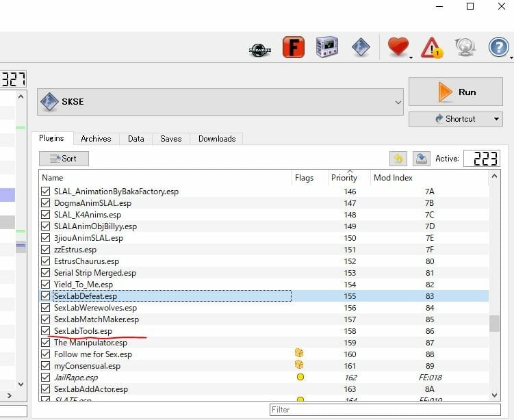Toggle Yield_To_Me.esp checkbox
Image resolution: width=514 pixels, height=420 pixels.
pyautogui.click(x=46, y=285)
